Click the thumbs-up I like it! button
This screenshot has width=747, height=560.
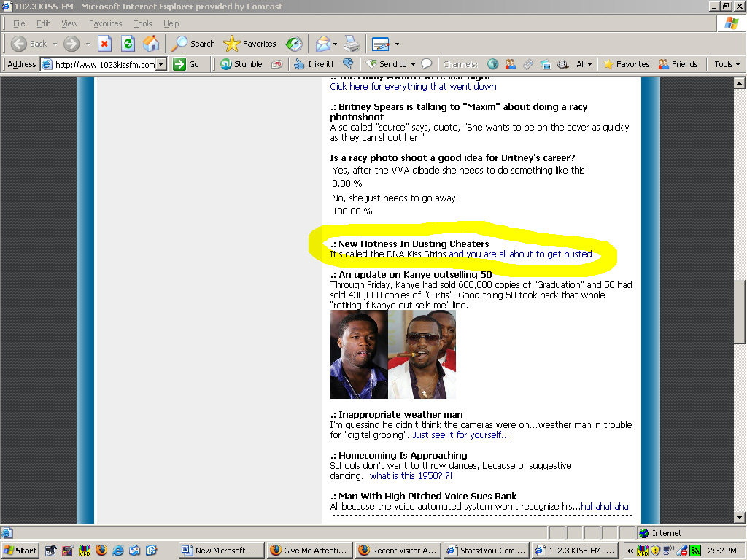tap(314, 64)
